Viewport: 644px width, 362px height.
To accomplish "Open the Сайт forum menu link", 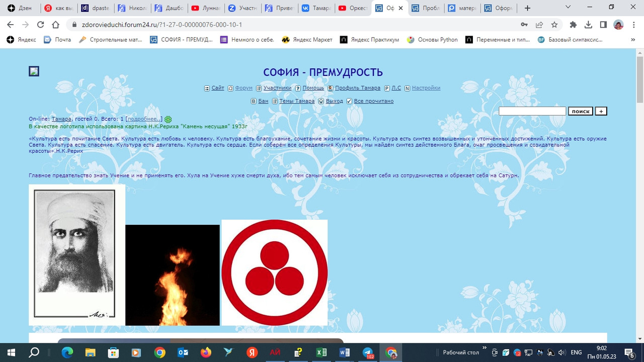I will [218, 88].
